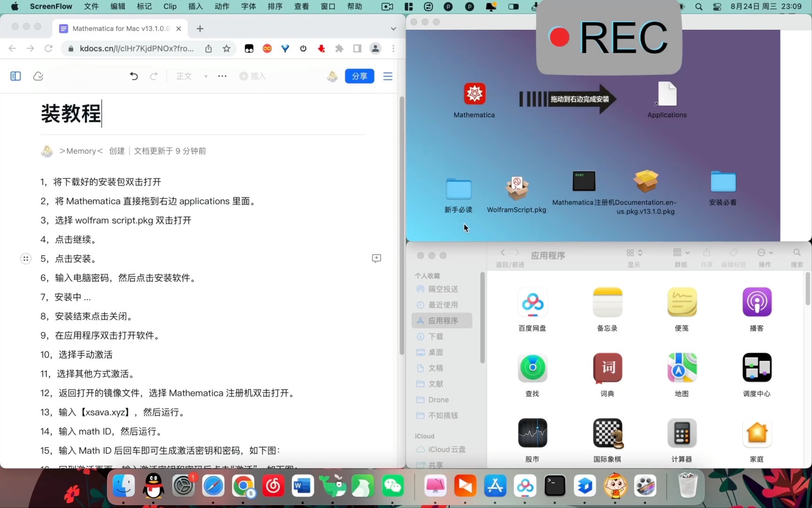Open 地图 app in Finder
The height and width of the screenshot is (508, 812).
coord(682,368)
